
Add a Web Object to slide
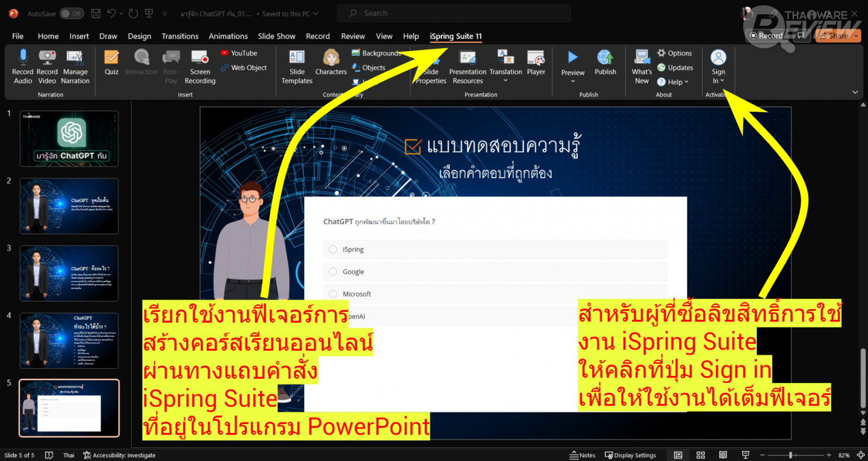click(244, 68)
